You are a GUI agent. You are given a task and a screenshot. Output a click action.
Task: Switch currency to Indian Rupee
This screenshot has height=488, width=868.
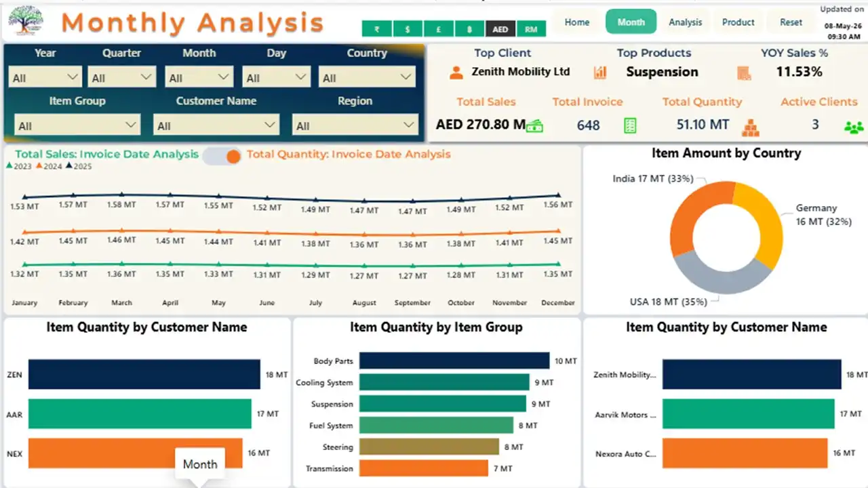pos(376,29)
